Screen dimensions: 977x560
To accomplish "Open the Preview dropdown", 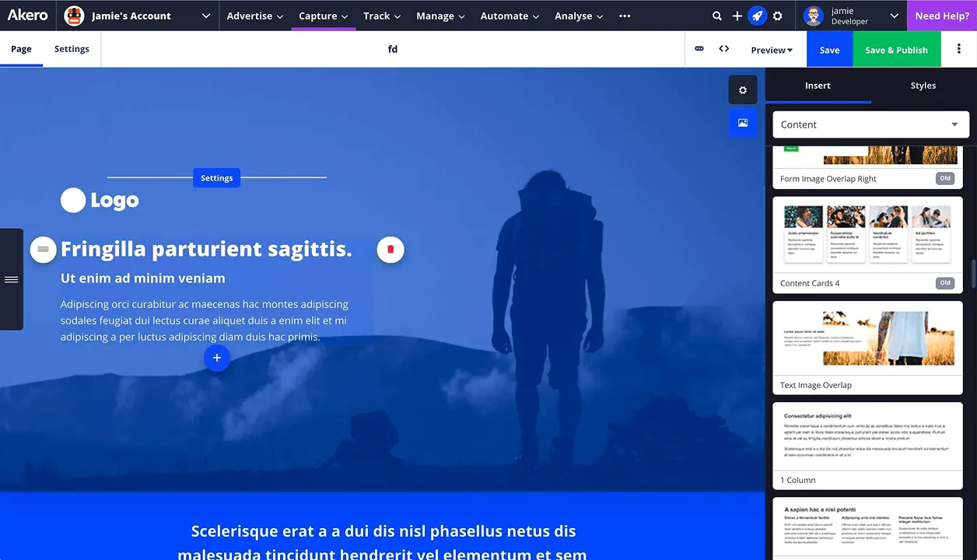I will coord(772,50).
